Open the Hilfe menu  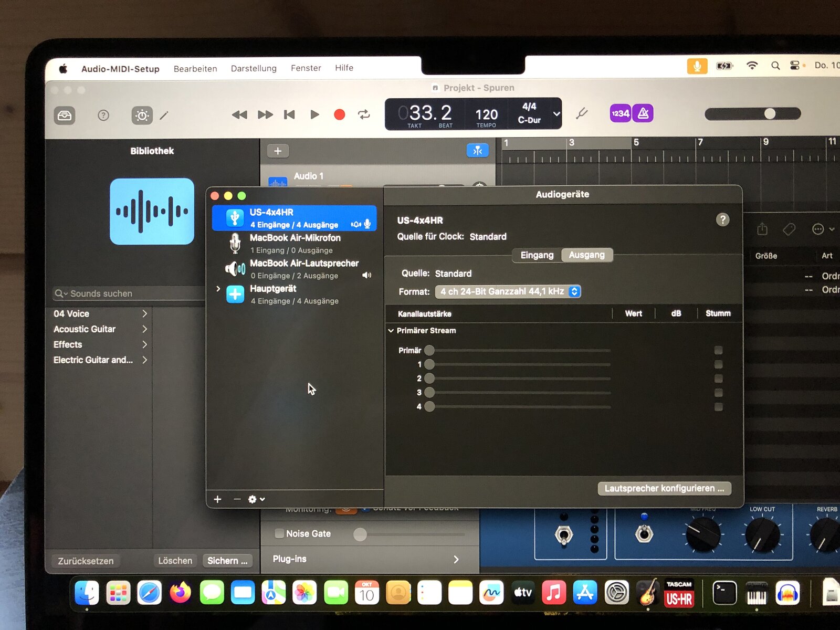pyautogui.click(x=344, y=68)
